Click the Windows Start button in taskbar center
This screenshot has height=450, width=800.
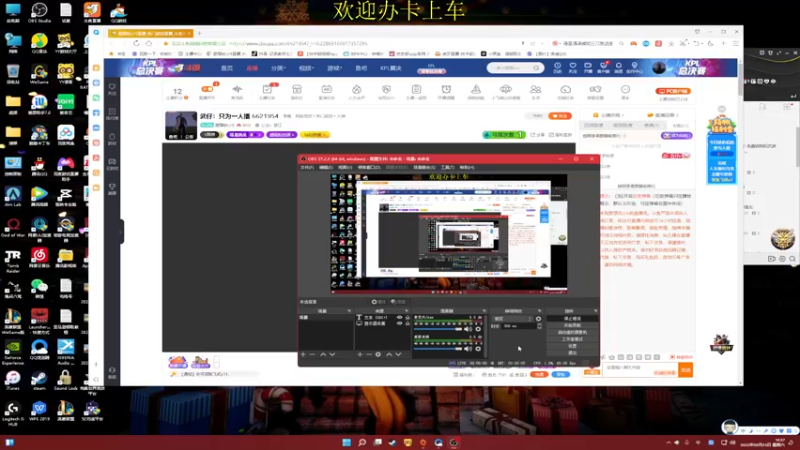[x=347, y=442]
